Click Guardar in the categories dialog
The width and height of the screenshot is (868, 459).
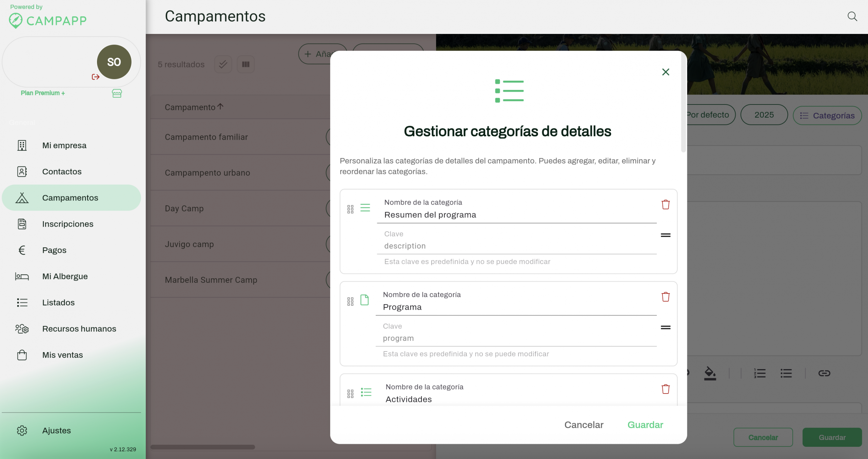point(645,425)
